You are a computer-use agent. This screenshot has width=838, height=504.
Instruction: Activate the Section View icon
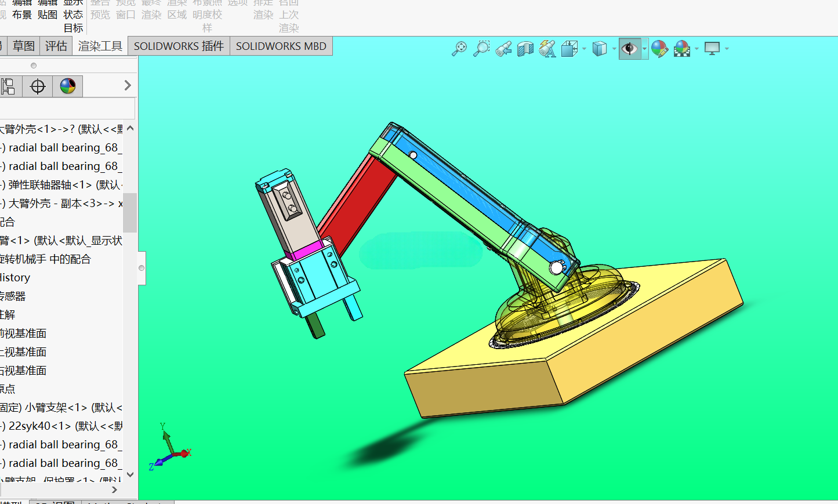coord(525,49)
